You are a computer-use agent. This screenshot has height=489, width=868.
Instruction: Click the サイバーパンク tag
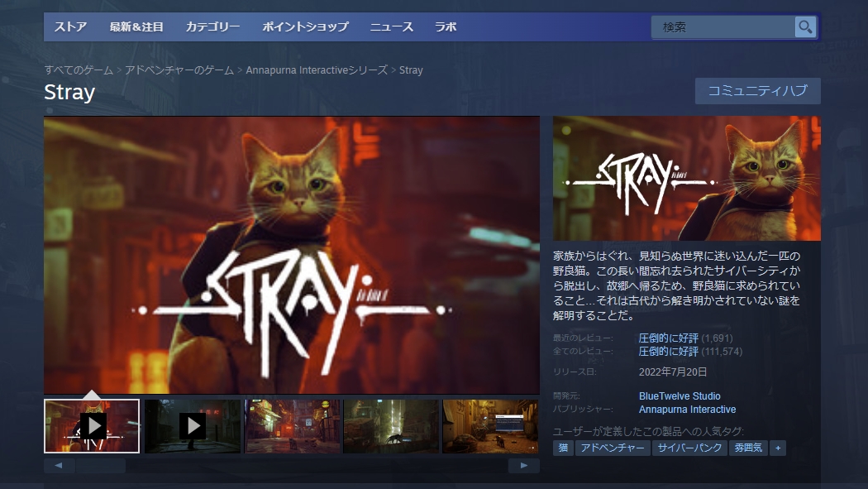pyautogui.click(x=689, y=448)
